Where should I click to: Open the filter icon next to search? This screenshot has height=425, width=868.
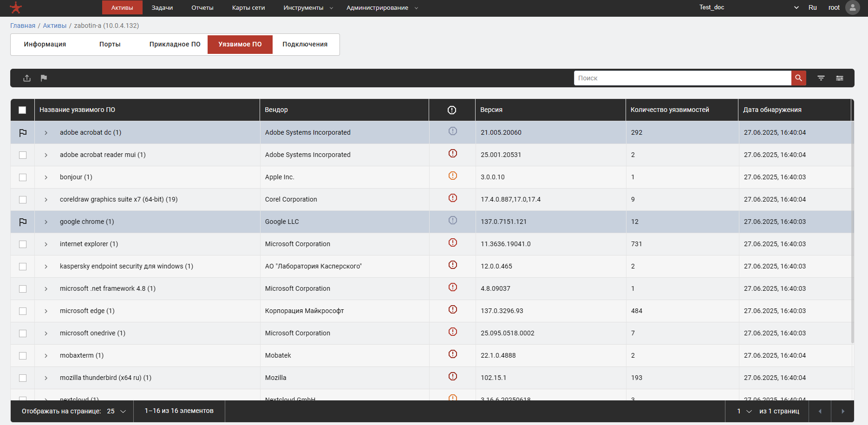coord(821,78)
